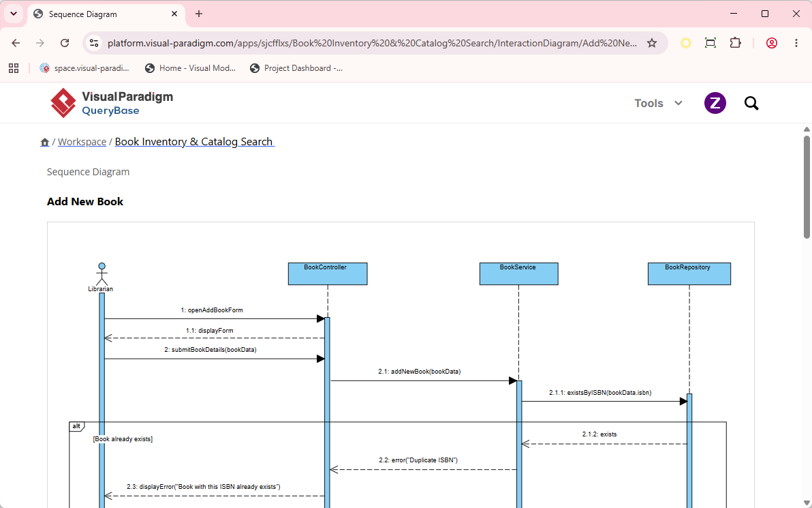
Task: Open the Chrome three-dot menu
Action: coord(796,43)
